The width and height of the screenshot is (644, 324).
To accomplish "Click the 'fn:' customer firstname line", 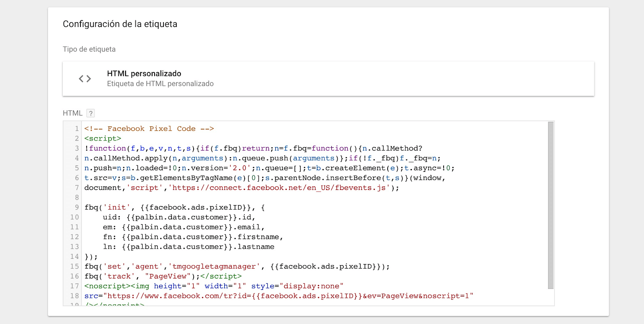I will (193, 237).
